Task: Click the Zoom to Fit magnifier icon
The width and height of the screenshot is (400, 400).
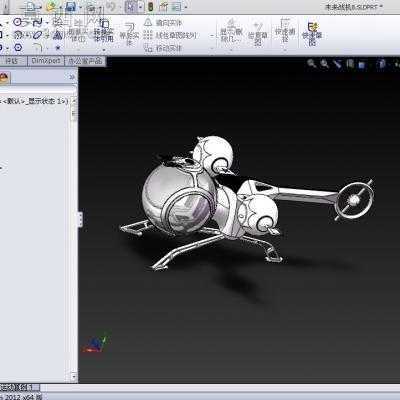Action: pyautogui.click(x=312, y=63)
